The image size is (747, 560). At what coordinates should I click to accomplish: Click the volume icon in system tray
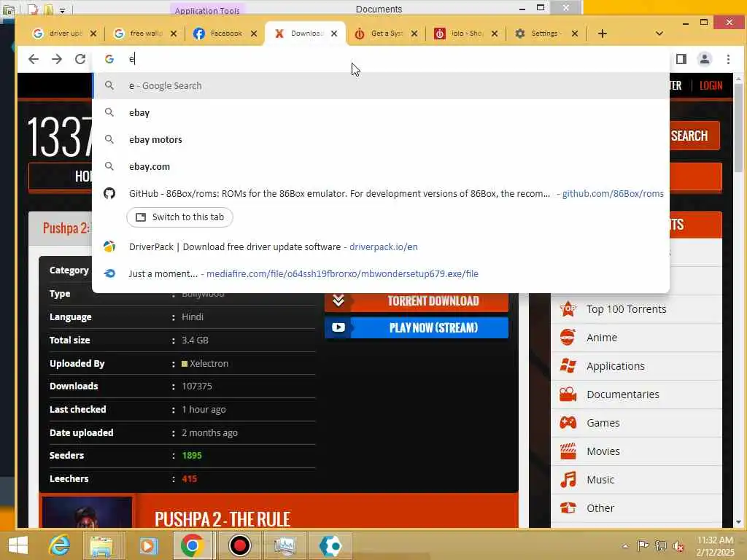pos(678,545)
